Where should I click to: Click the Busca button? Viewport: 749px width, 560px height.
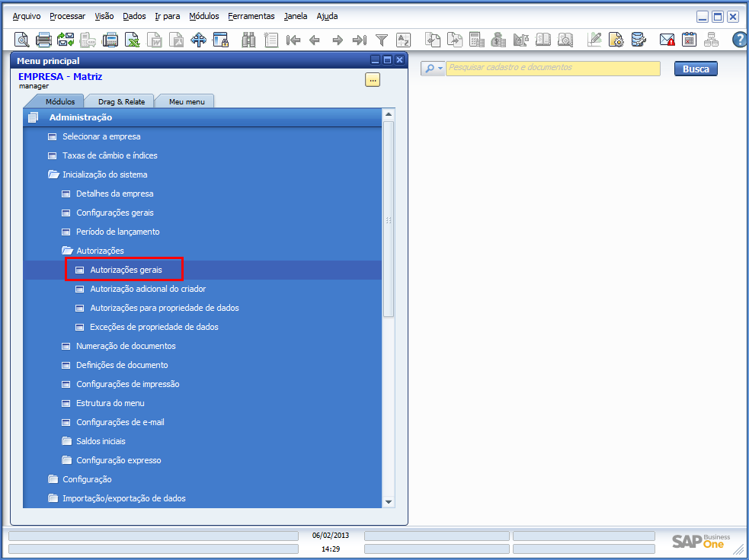point(695,69)
